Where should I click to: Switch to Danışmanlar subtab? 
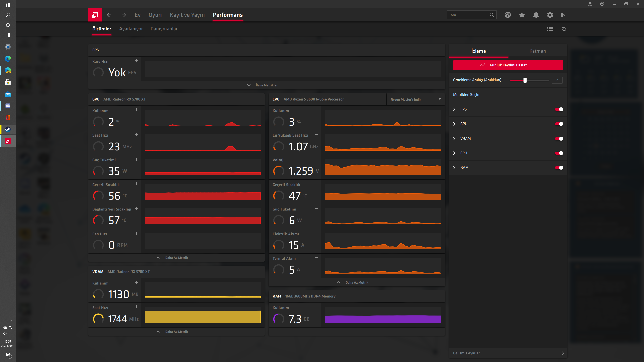click(x=164, y=29)
